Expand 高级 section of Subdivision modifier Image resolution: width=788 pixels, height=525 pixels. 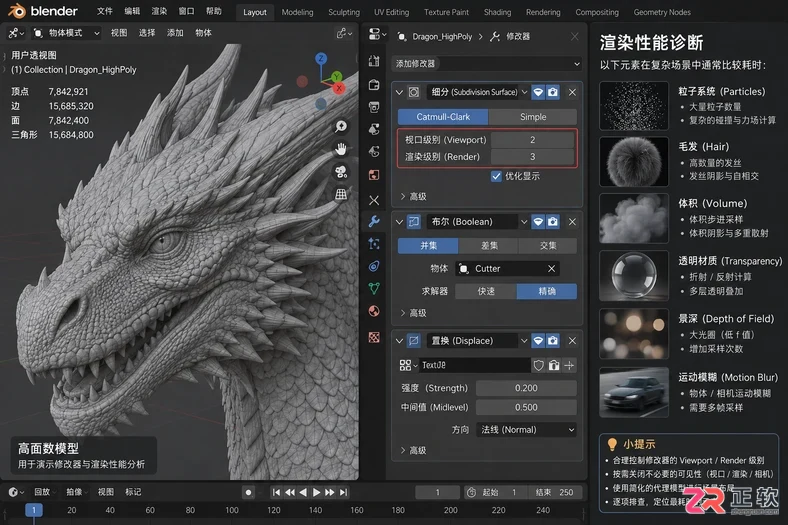(414, 196)
